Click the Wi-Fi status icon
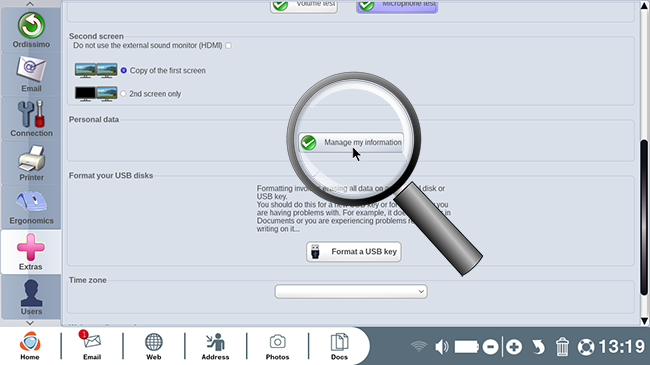The width and height of the screenshot is (650, 365). (x=419, y=346)
